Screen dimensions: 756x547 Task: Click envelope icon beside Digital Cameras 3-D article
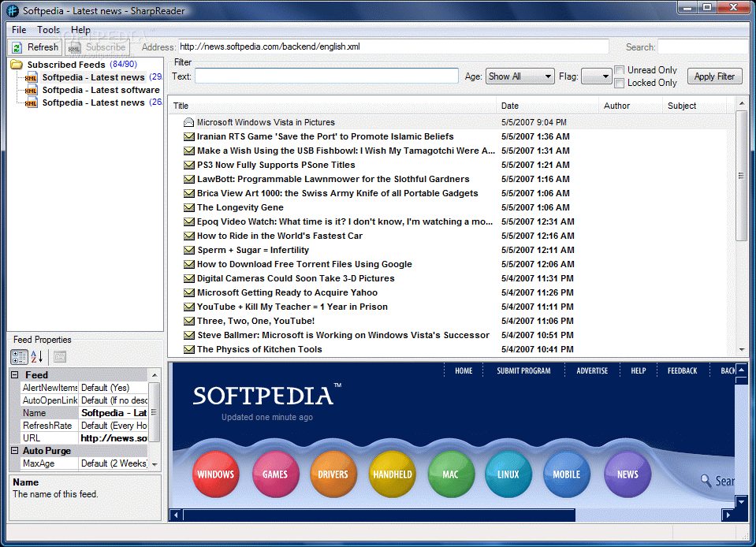pos(189,278)
